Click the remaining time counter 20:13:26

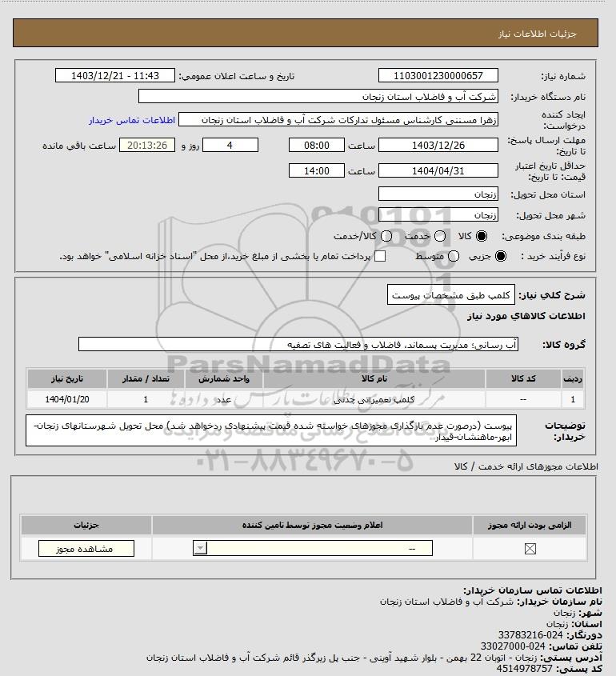coord(147,146)
